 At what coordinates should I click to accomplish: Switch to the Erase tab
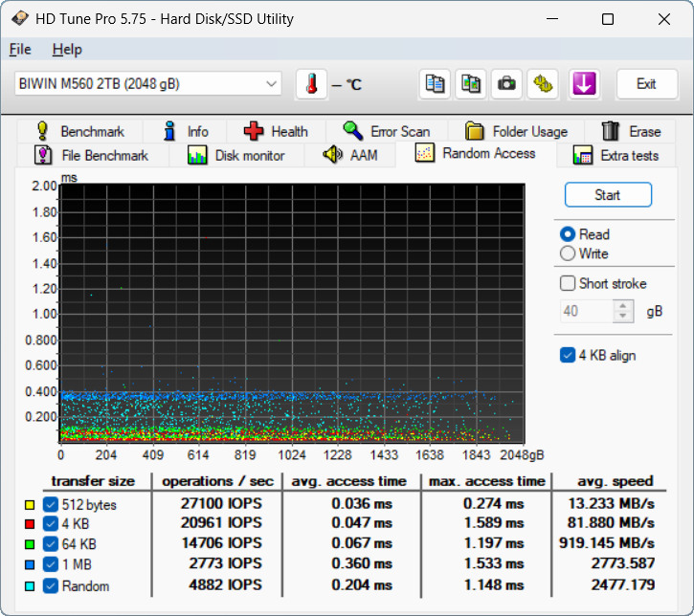[x=630, y=131]
